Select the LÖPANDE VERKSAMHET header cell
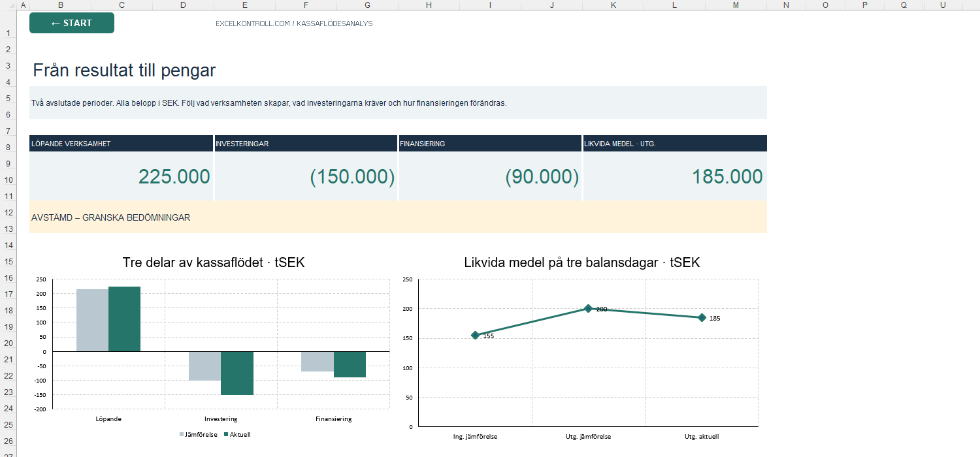Screen dimensions: 980x457 121,144
